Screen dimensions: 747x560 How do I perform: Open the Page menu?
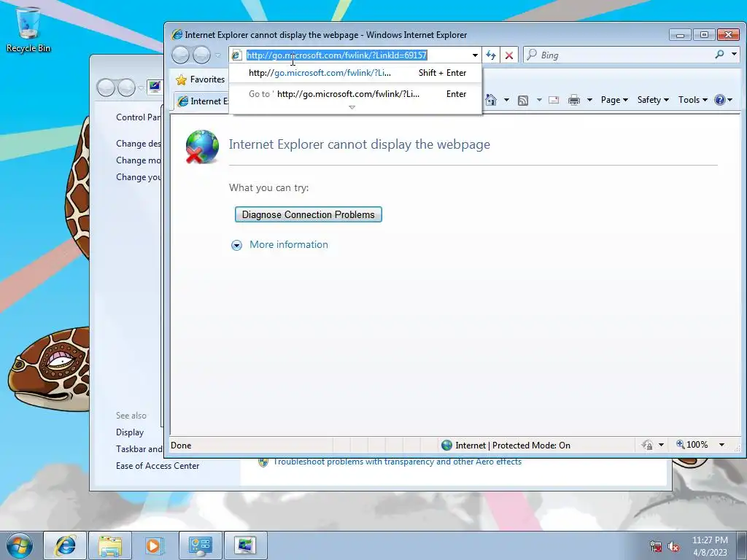[614, 100]
